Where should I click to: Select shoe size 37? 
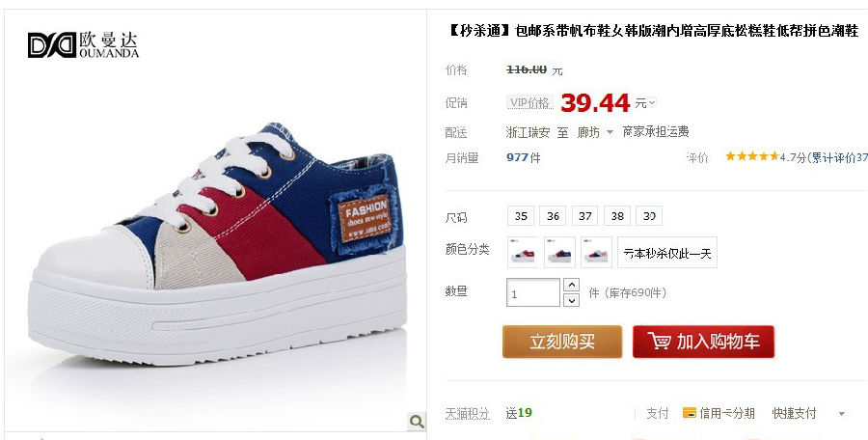coord(585,216)
